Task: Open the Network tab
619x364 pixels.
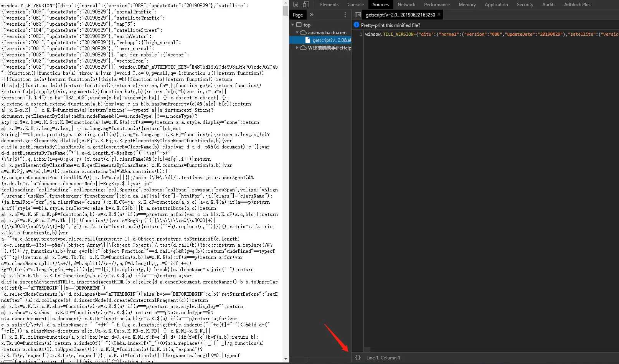Action: coord(406,5)
